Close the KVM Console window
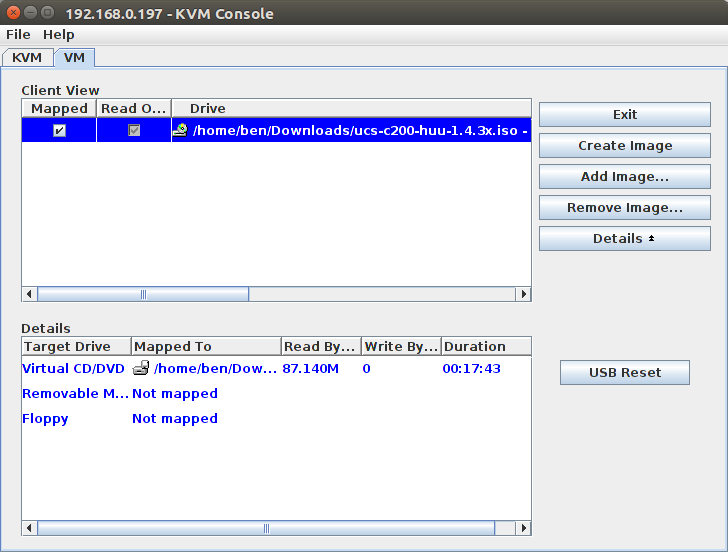 point(13,13)
